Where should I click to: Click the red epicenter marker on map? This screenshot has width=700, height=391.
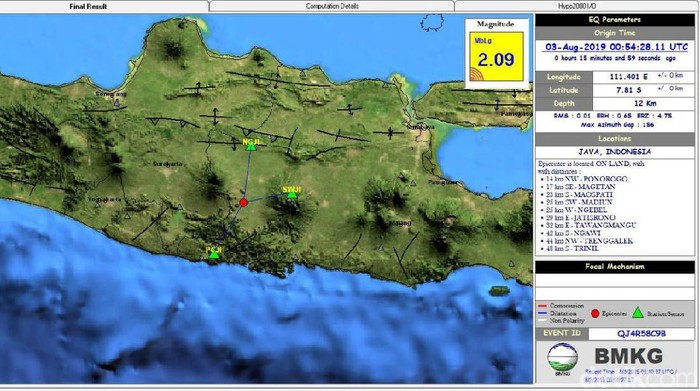tap(243, 203)
